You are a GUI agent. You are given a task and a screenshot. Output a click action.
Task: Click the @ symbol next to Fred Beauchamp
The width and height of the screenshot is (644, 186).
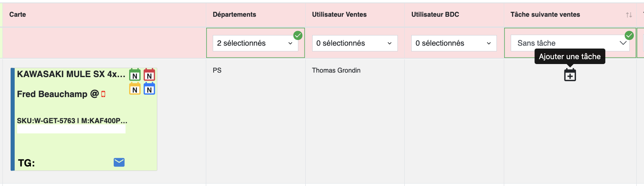(95, 94)
